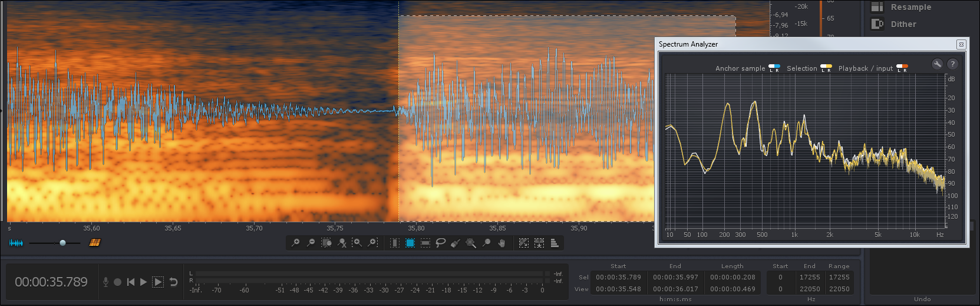Toggle play selection only mode
Screen dimensions: 980x306
[x=158, y=282]
